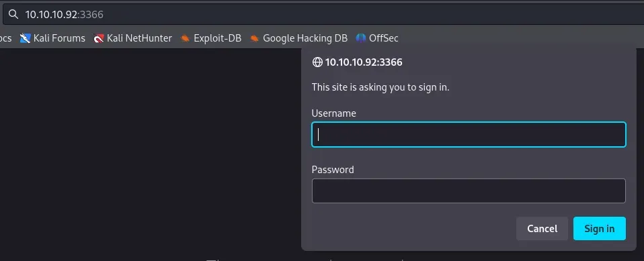Open the OffSec bookmark label
The width and height of the screenshot is (644, 261).
(384, 38)
